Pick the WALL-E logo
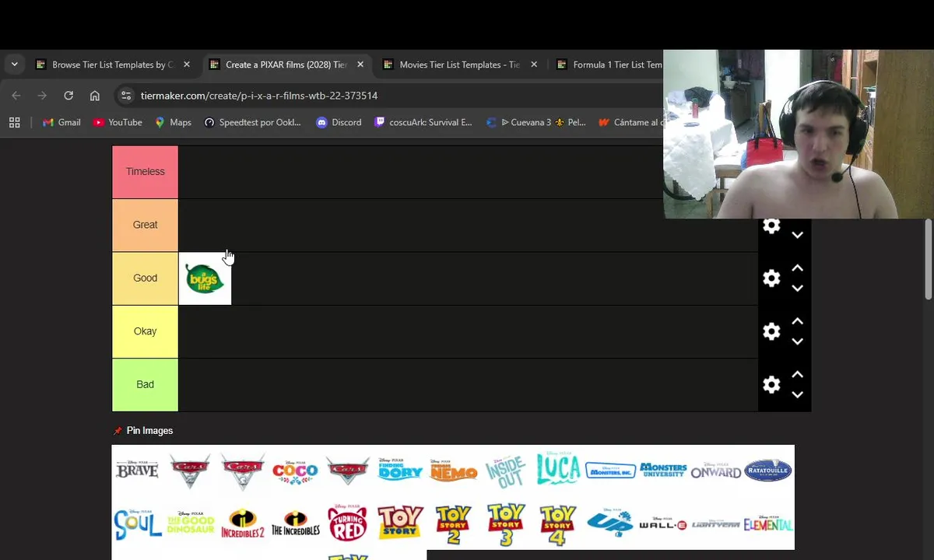 click(663, 524)
